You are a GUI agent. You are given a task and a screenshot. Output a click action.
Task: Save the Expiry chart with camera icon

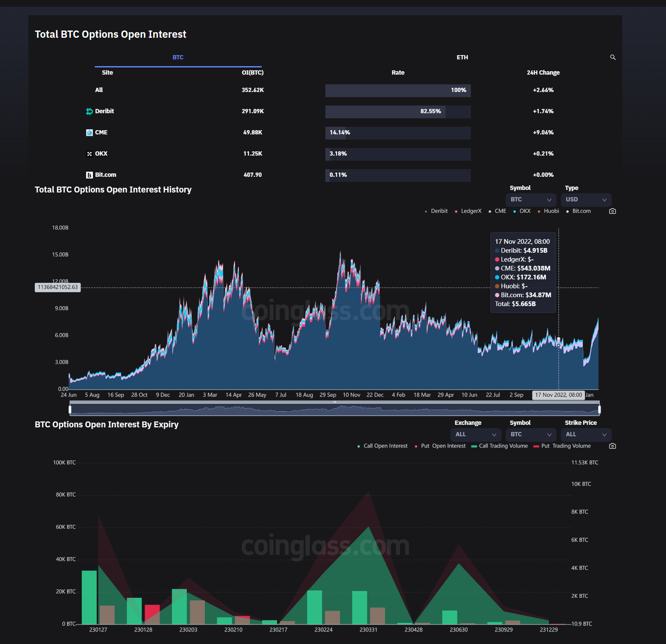point(613,446)
